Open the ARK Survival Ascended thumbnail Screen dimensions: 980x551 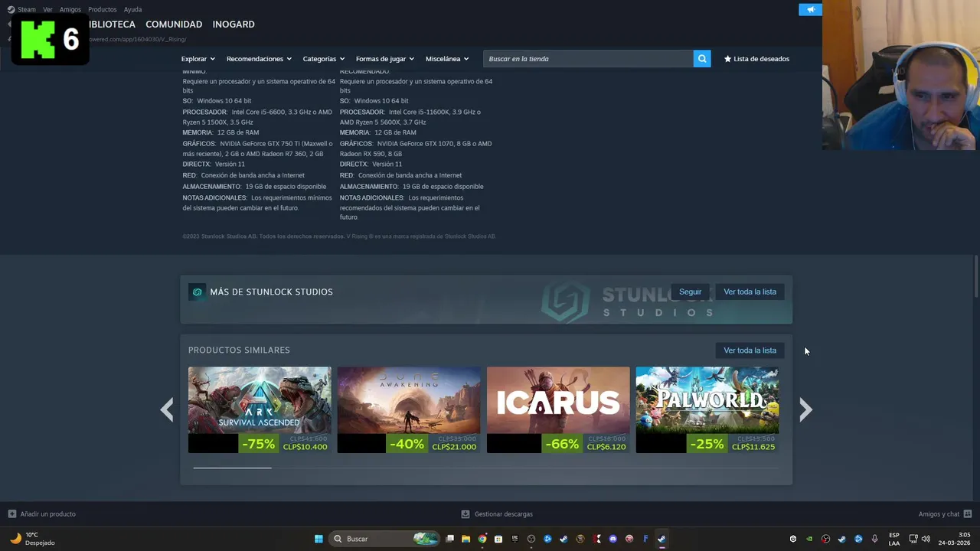coord(260,400)
